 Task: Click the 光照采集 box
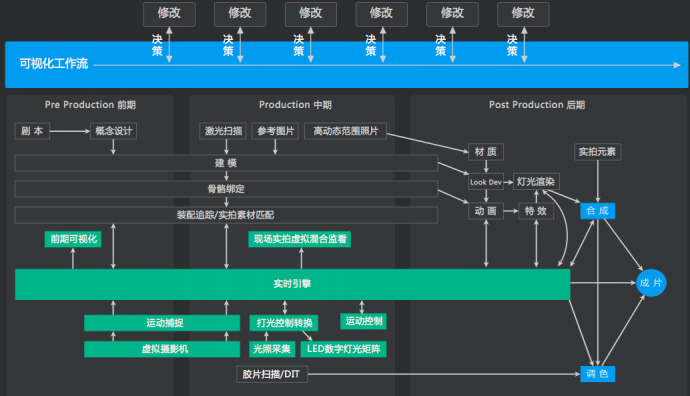(x=272, y=349)
